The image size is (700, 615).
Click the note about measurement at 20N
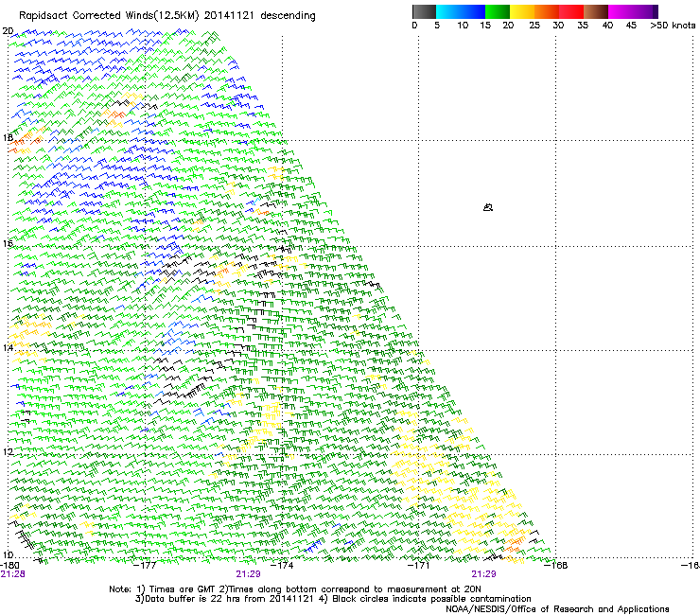pyautogui.click(x=350, y=589)
